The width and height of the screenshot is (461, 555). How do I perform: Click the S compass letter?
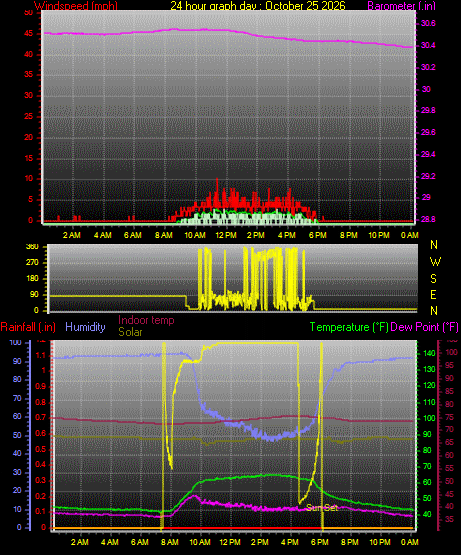(x=433, y=279)
